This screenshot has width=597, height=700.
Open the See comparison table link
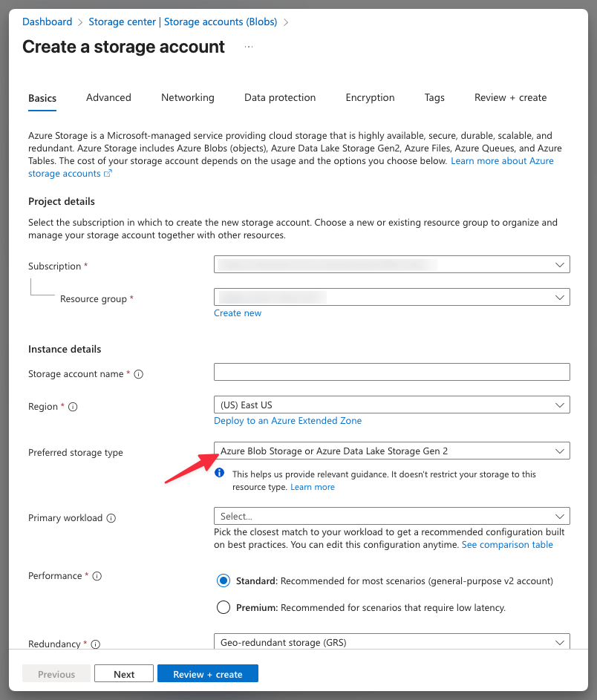click(x=507, y=545)
